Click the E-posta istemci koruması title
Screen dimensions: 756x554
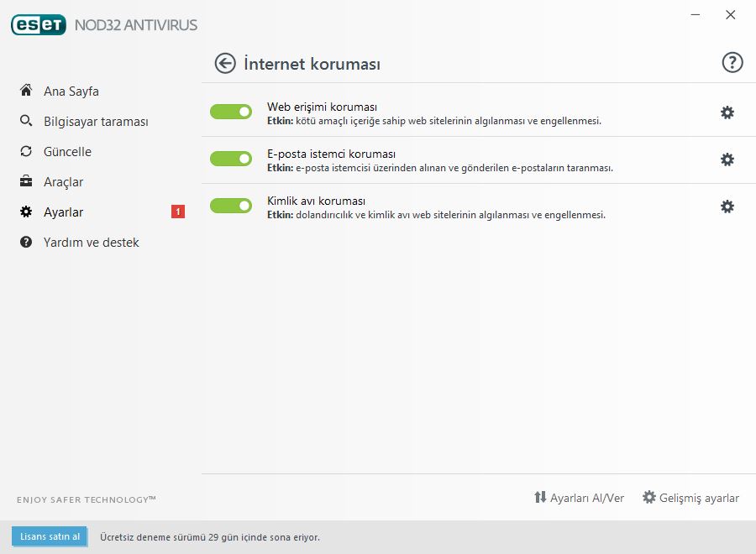coord(331,154)
